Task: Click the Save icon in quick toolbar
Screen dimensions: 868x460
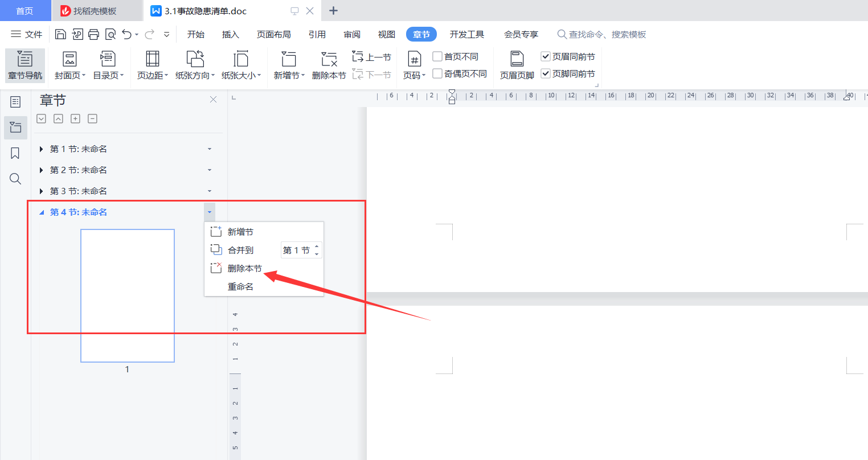Action: coord(60,35)
